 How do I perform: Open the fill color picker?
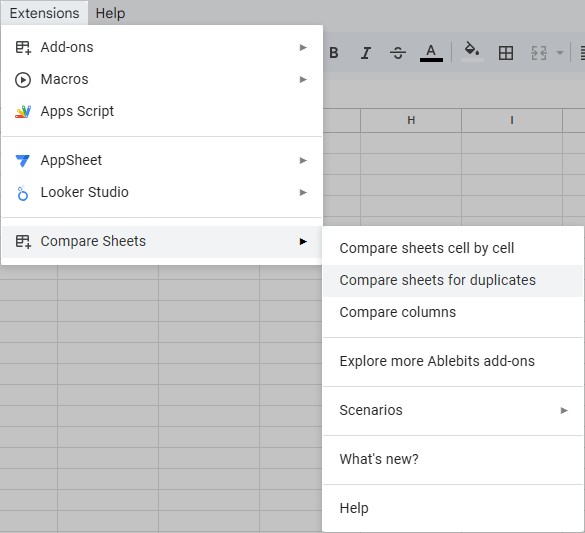pyautogui.click(x=472, y=52)
